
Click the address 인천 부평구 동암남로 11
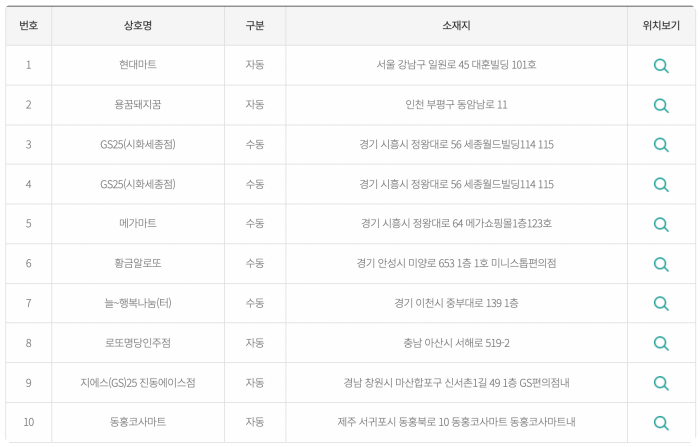pyautogui.click(x=456, y=105)
